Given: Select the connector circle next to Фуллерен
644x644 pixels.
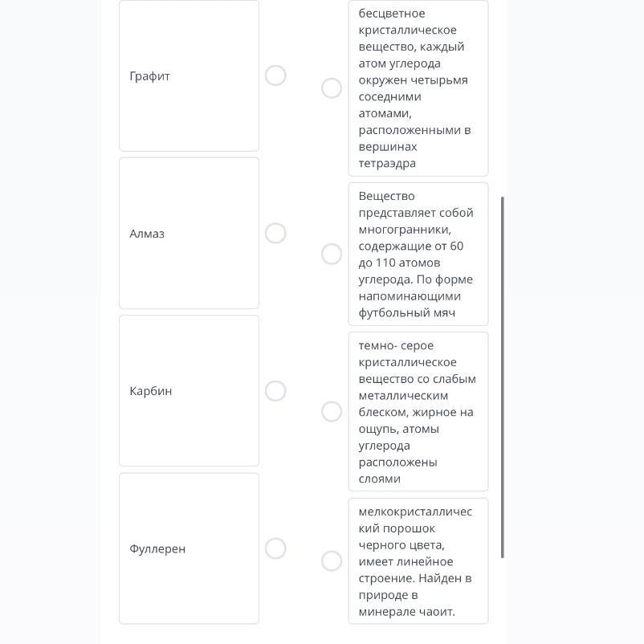Looking at the screenshot, I should (x=275, y=548).
